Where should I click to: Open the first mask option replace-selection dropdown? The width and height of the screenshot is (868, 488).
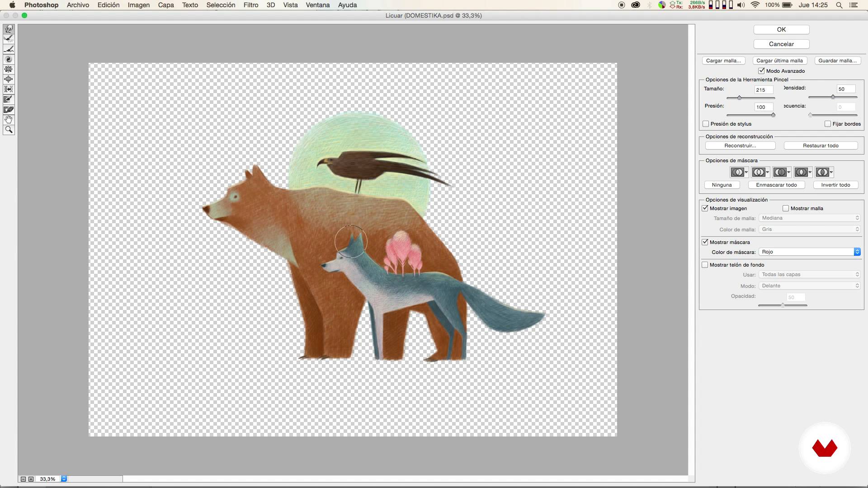739,172
